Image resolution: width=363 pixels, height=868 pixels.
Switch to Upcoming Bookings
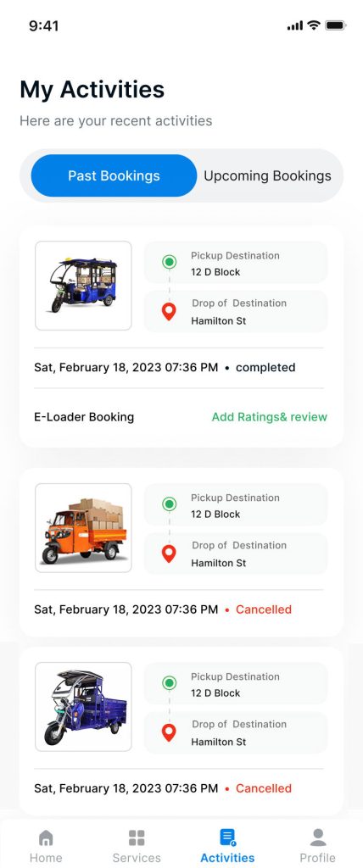268,175
